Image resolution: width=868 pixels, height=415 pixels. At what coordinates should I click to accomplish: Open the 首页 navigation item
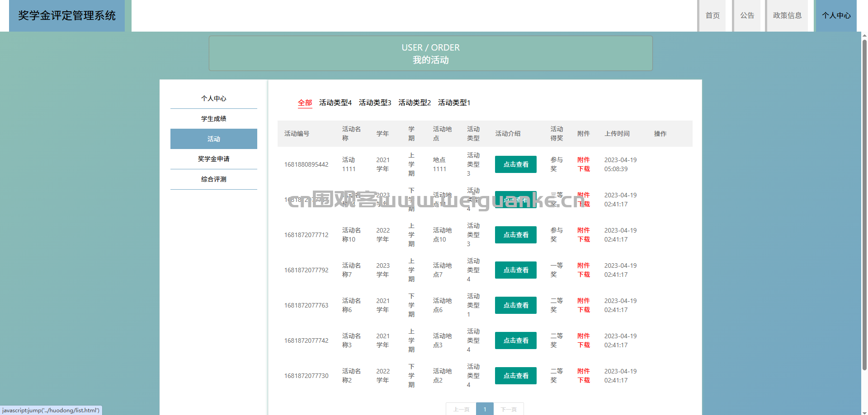pyautogui.click(x=712, y=15)
